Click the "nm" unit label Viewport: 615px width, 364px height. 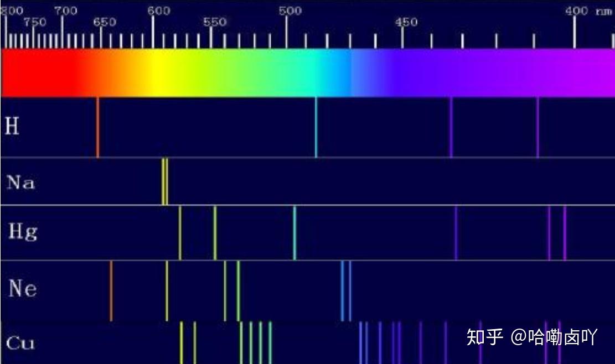coord(603,12)
